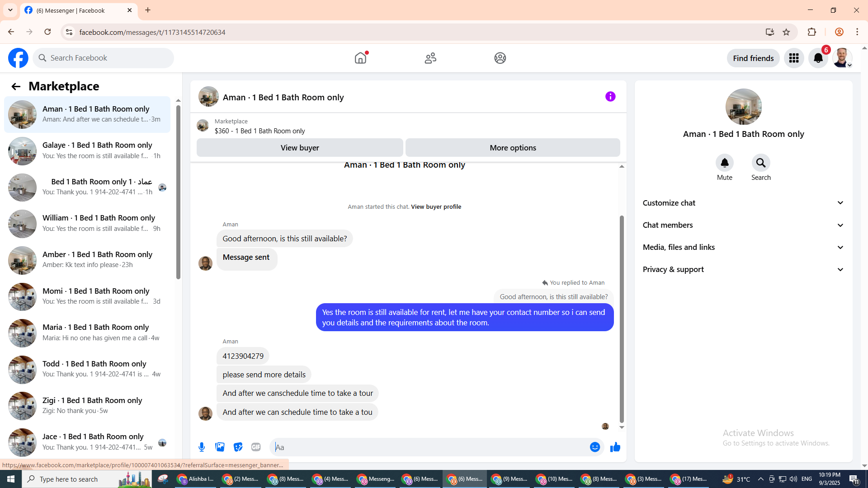Open conversation with Arabic name Bed 1 Bath
The image size is (868, 488).
pyautogui.click(x=87, y=187)
